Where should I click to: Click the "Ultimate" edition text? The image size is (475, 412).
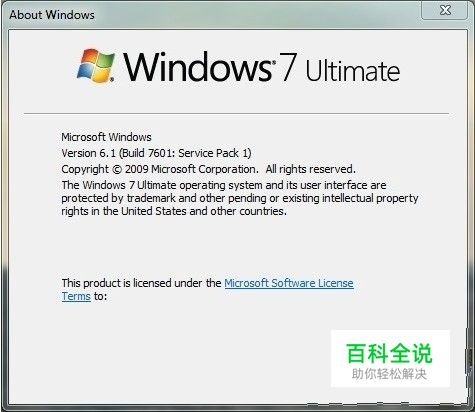click(353, 70)
